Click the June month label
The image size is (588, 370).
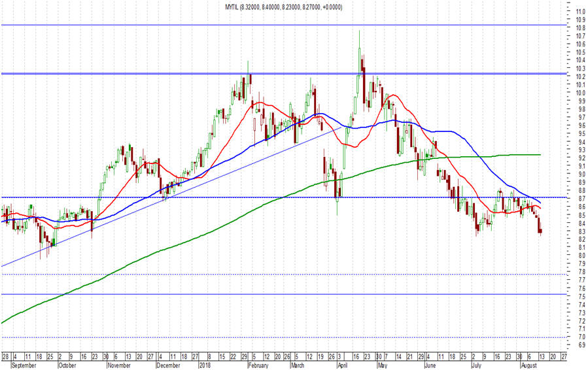click(x=430, y=365)
